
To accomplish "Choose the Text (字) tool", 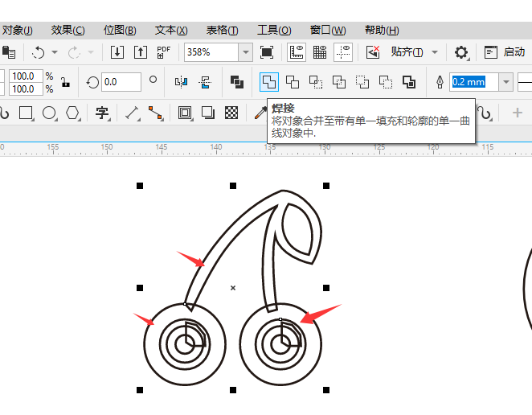I will [102, 113].
